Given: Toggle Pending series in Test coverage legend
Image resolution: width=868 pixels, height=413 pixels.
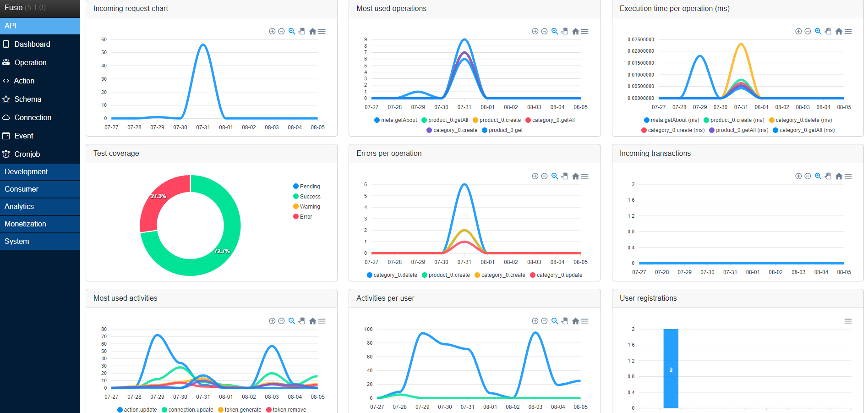Looking at the screenshot, I should click(306, 186).
